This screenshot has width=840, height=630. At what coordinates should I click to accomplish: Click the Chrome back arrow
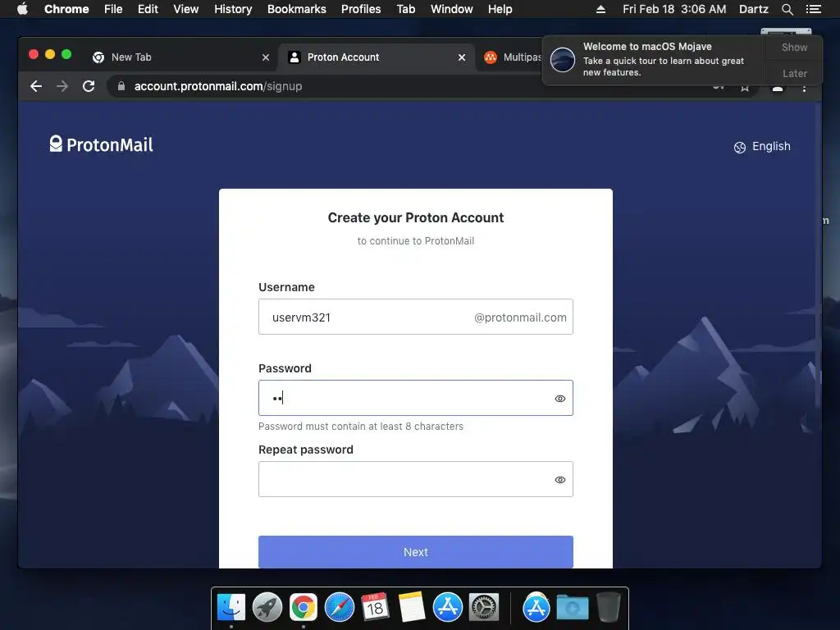36,86
